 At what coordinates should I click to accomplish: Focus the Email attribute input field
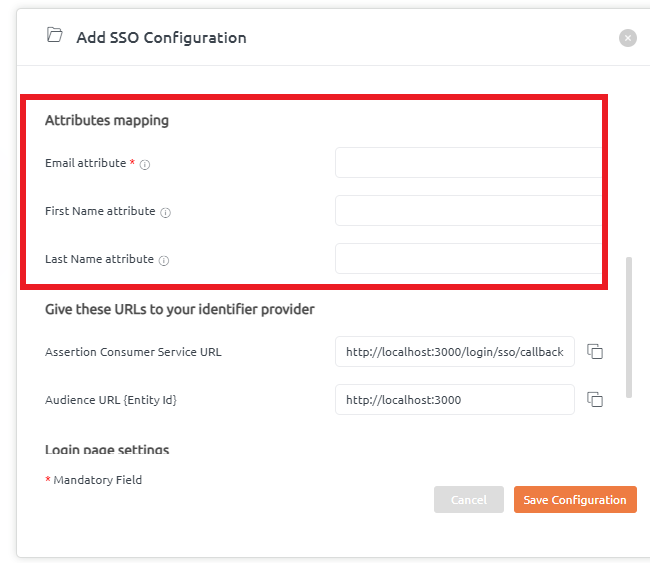point(468,163)
